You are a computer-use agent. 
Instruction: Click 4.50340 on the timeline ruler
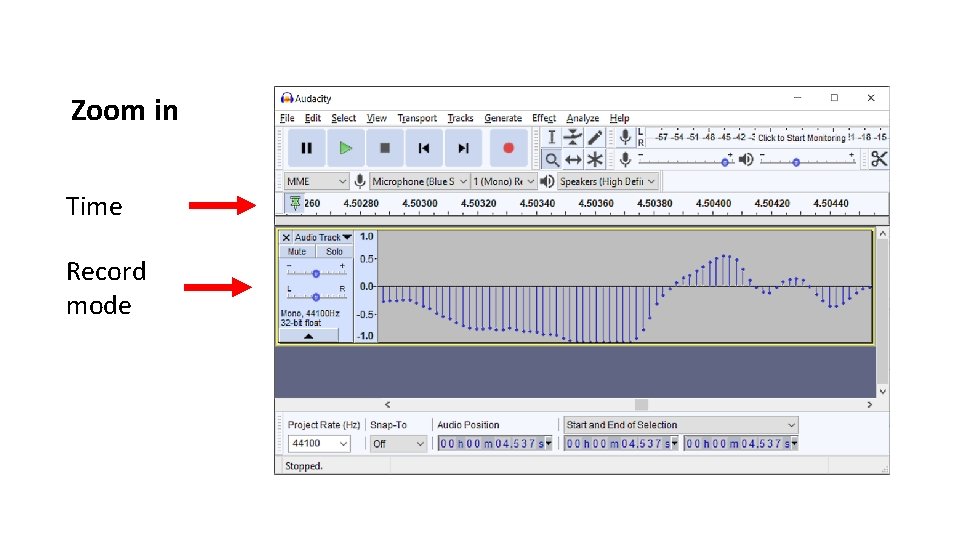pyautogui.click(x=537, y=203)
